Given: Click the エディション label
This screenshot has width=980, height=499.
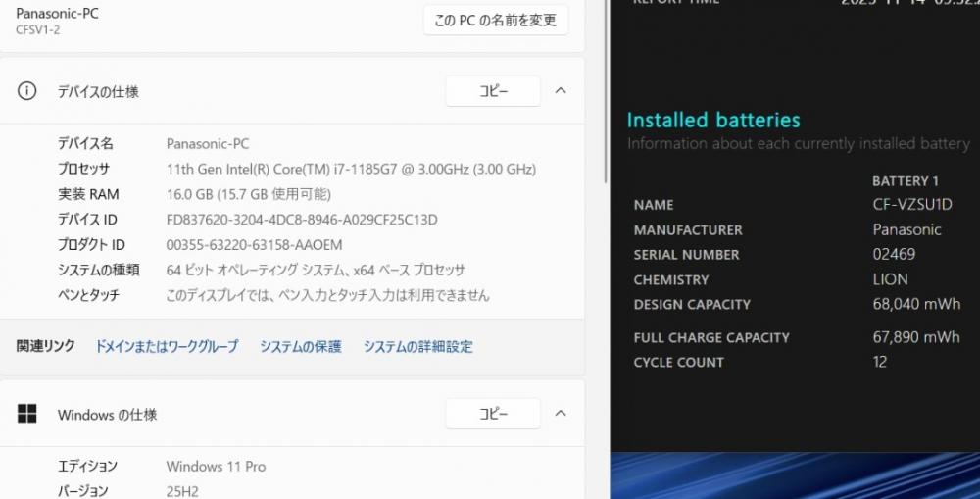Looking at the screenshot, I should pos(87,466).
